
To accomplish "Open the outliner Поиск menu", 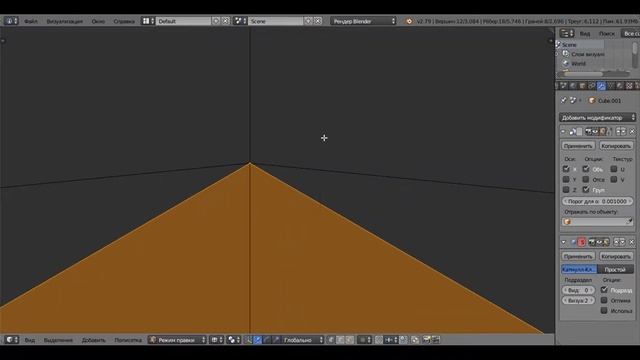I will pyautogui.click(x=607, y=33).
